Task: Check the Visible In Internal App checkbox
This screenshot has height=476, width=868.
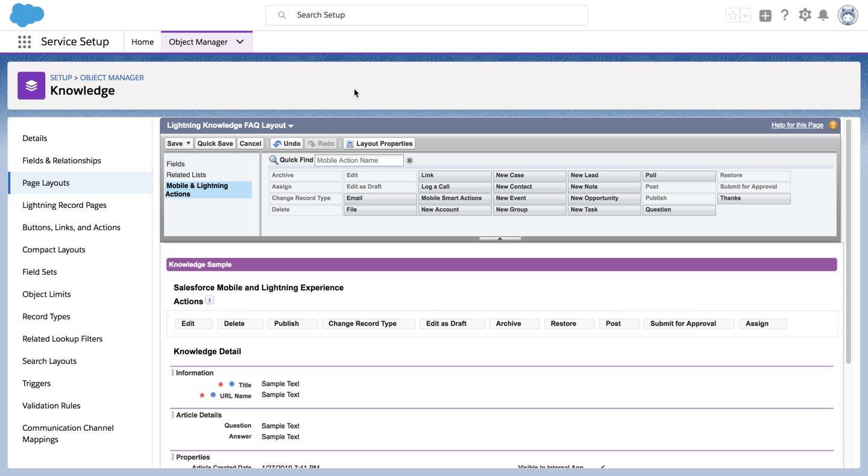Action: 601,467
